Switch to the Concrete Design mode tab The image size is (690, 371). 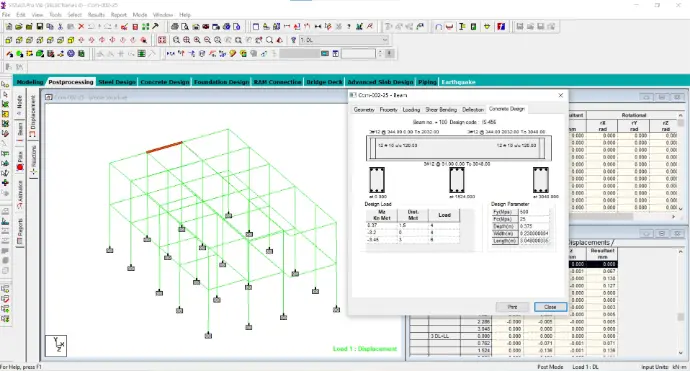(165, 82)
